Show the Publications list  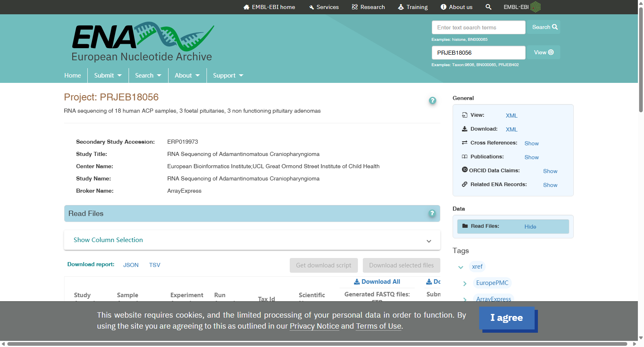tap(532, 157)
